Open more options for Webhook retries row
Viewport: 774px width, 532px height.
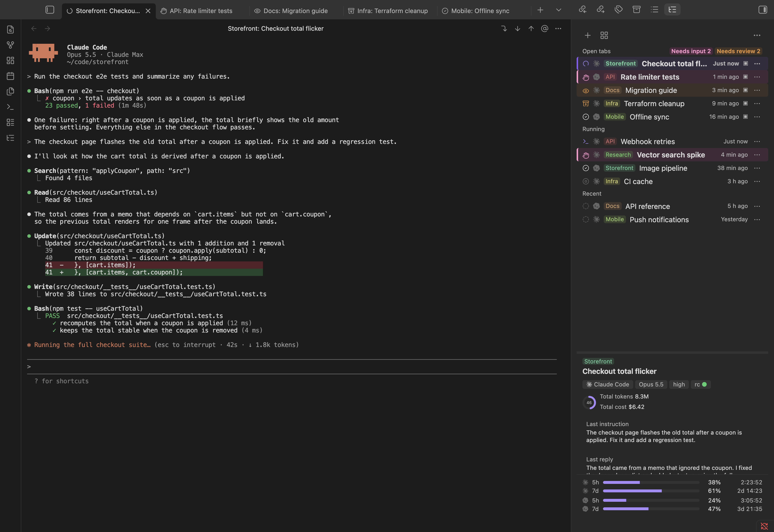[x=757, y=142]
